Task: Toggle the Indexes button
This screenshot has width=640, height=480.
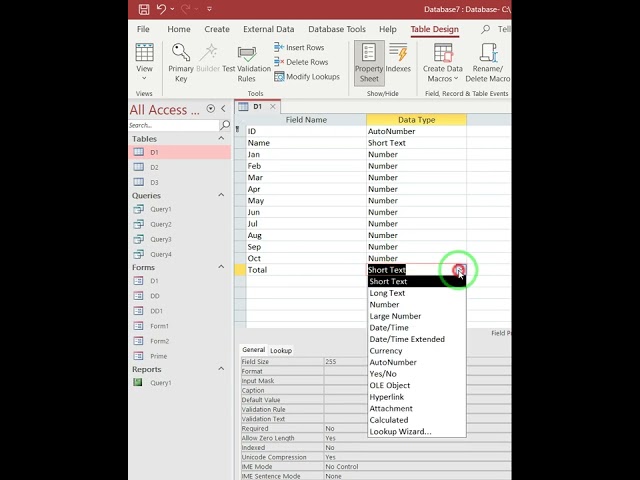Action: (398, 59)
